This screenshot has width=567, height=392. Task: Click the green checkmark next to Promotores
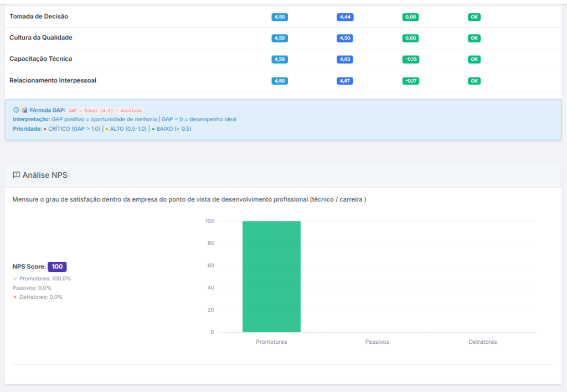[x=15, y=278]
